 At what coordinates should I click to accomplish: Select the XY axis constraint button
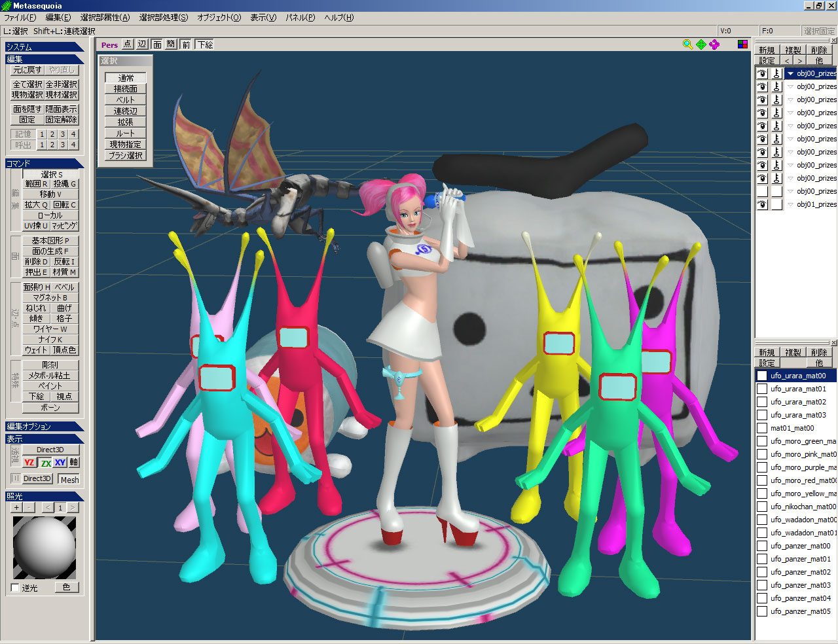tap(60, 462)
